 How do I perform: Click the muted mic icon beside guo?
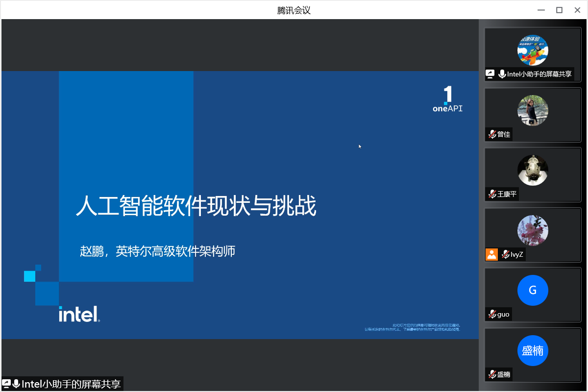coord(492,314)
